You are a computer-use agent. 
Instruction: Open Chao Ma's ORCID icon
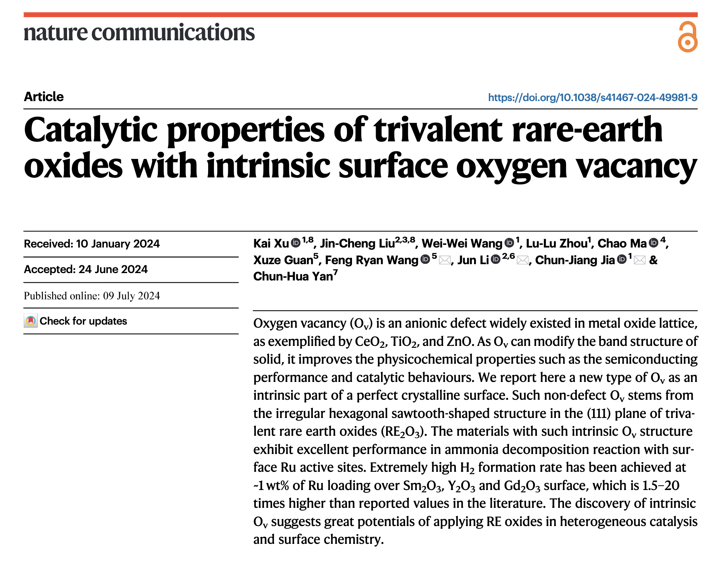pos(654,243)
